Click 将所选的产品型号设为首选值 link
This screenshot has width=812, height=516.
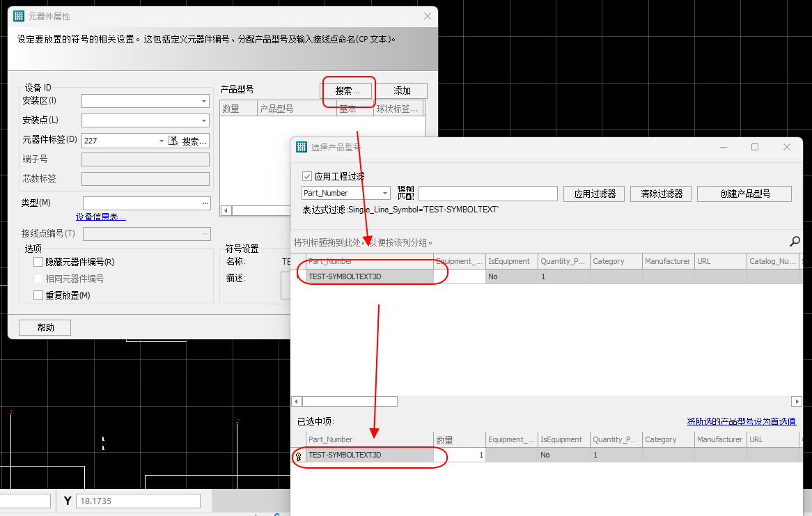tap(741, 421)
